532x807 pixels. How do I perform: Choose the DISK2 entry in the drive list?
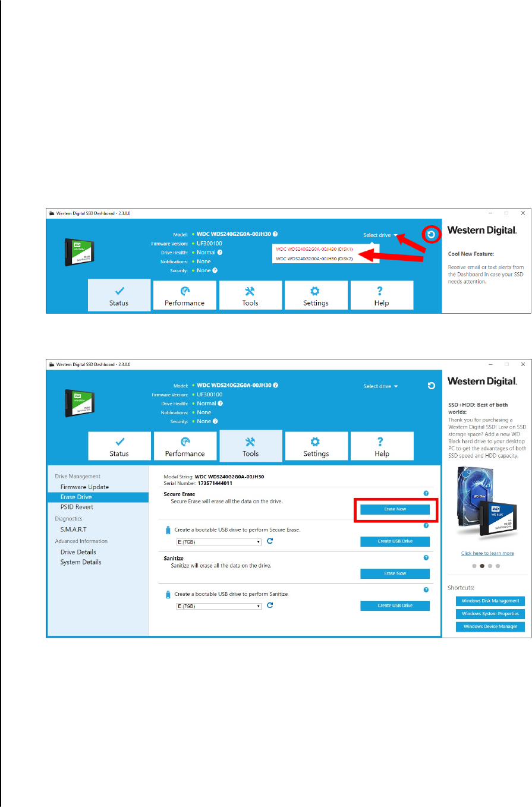pos(315,259)
